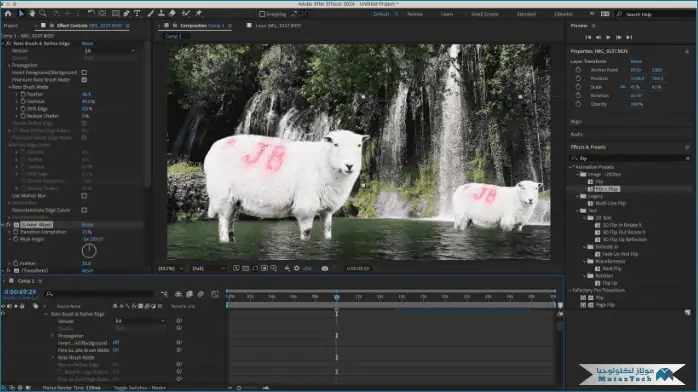Switch to the Layer IMG_9237.MOV tab
The height and width of the screenshot is (392, 698).
pyautogui.click(x=278, y=26)
